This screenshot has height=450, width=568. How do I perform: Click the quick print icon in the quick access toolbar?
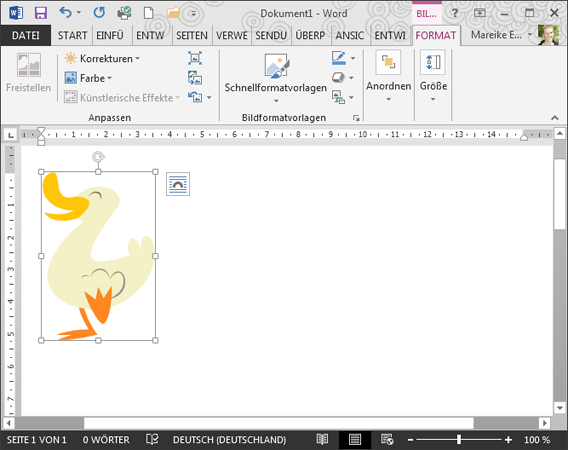tap(124, 13)
